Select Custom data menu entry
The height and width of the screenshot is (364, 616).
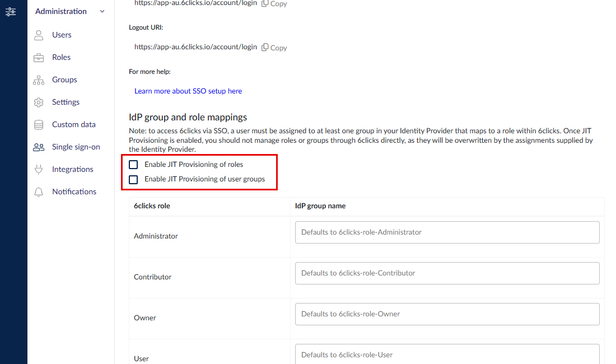click(x=74, y=124)
